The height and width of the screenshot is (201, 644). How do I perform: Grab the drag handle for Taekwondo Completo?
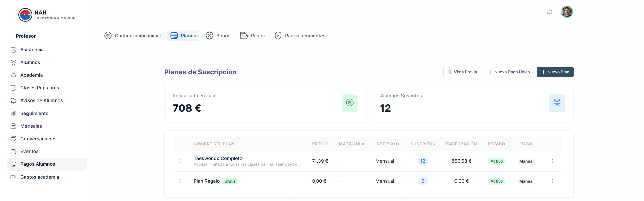pos(180,161)
